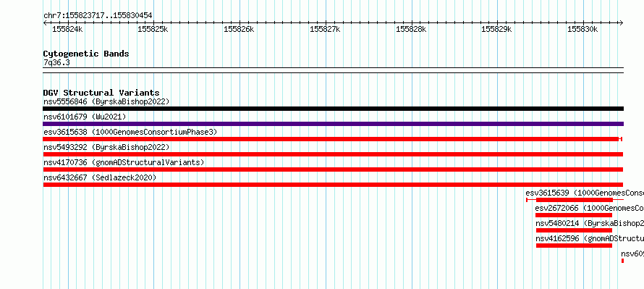
Task: Click ruler position 155829k
Action: point(496,29)
